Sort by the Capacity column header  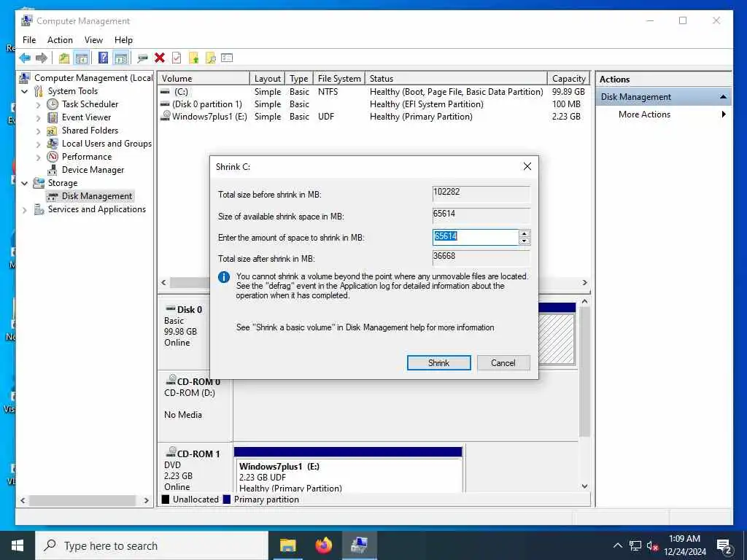click(x=569, y=79)
